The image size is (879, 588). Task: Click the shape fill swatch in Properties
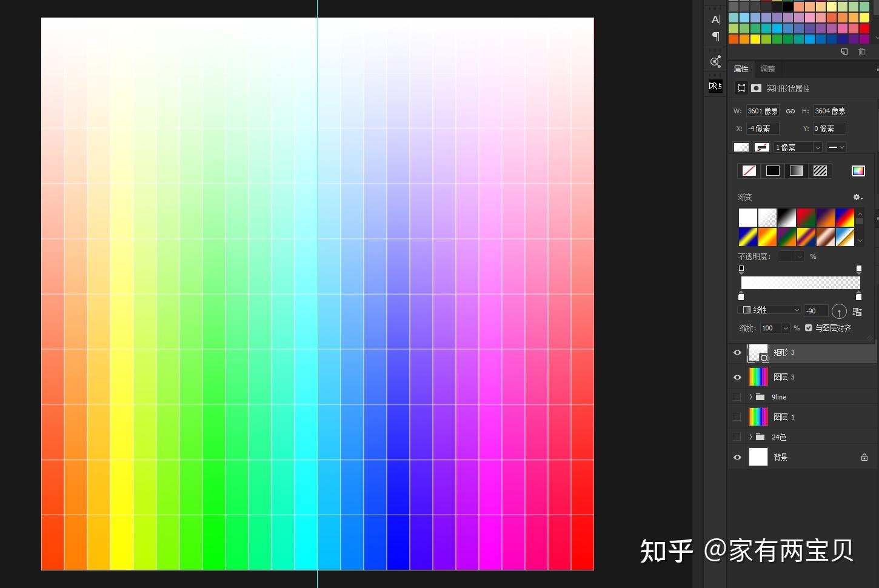click(741, 147)
